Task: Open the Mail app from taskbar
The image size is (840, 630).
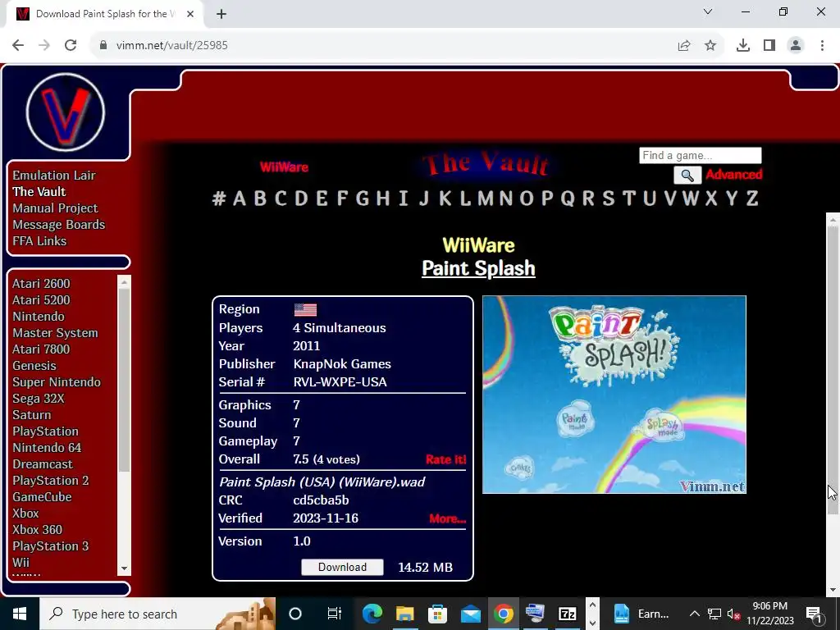Action: click(470, 614)
